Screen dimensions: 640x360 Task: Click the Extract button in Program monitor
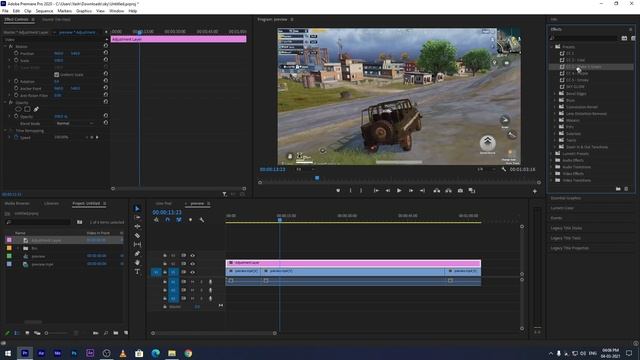(x=448, y=191)
